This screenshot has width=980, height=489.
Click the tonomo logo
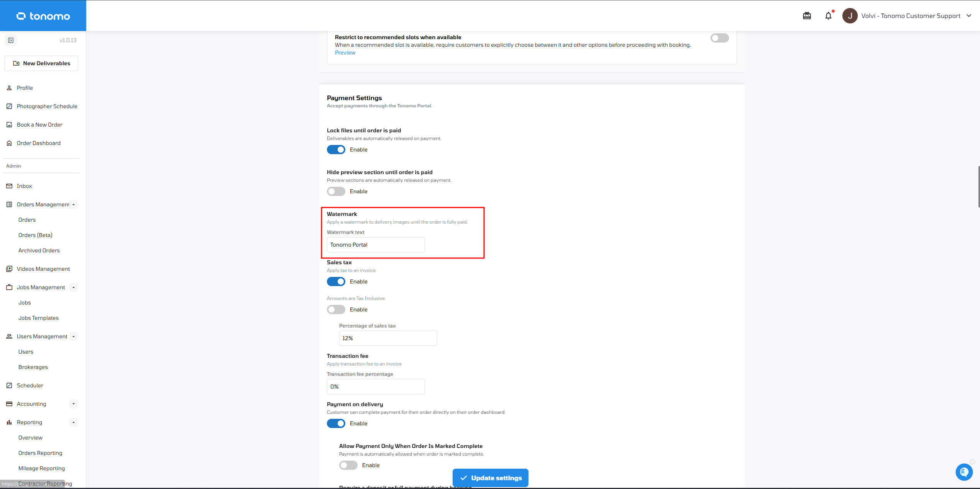click(43, 16)
